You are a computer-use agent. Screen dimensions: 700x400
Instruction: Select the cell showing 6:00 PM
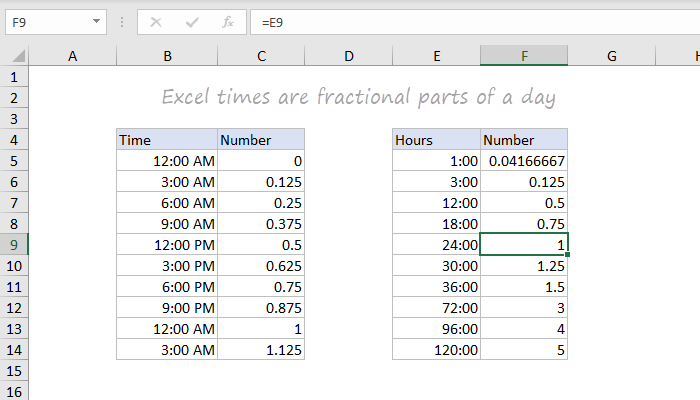pos(167,287)
